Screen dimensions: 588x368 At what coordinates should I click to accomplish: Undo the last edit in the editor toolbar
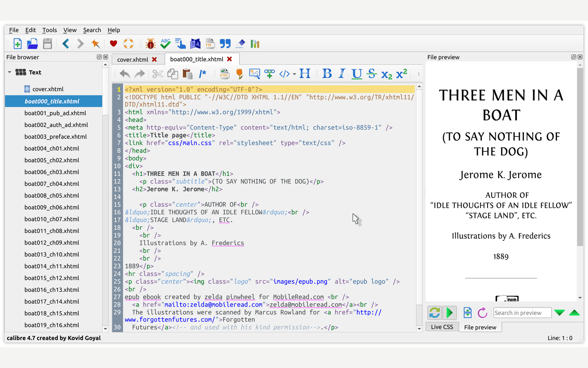pyautogui.click(x=125, y=74)
